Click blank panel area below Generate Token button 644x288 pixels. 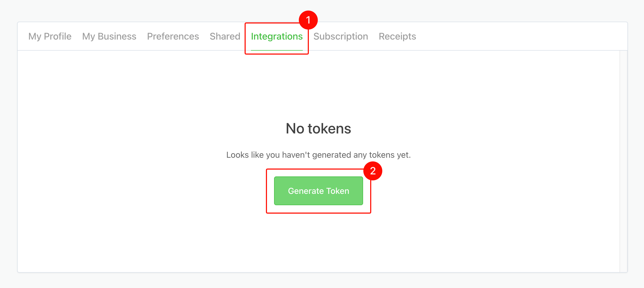(x=319, y=243)
